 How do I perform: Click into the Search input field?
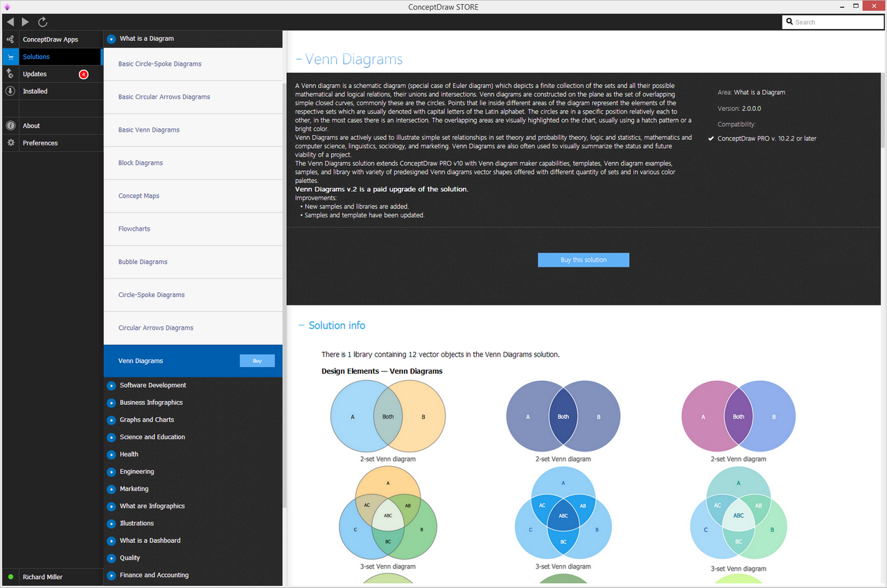tap(833, 22)
